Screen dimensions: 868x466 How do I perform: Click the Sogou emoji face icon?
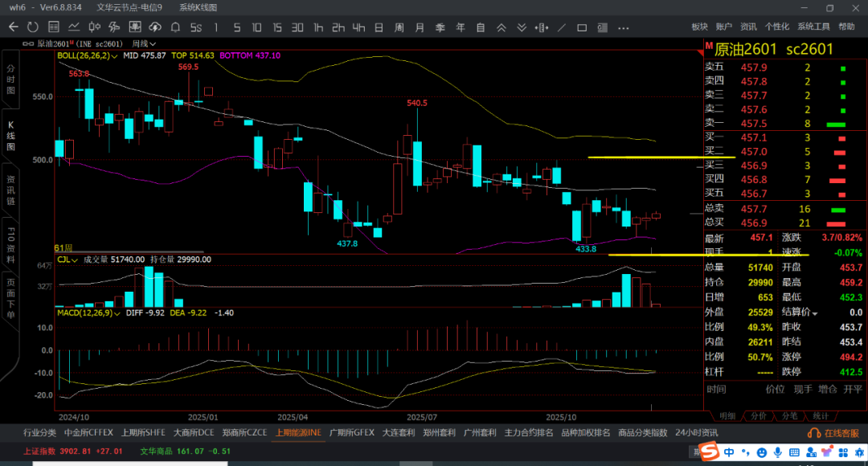762,452
